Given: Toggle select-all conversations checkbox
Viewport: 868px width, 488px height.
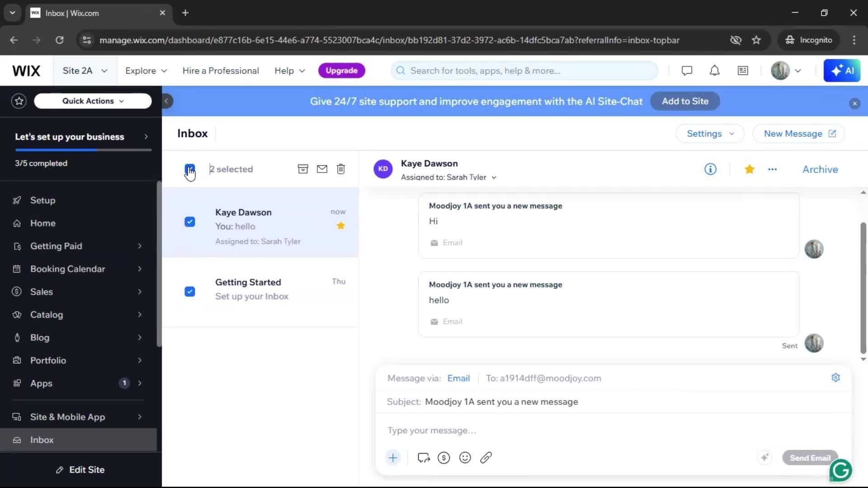Looking at the screenshot, I should (190, 169).
